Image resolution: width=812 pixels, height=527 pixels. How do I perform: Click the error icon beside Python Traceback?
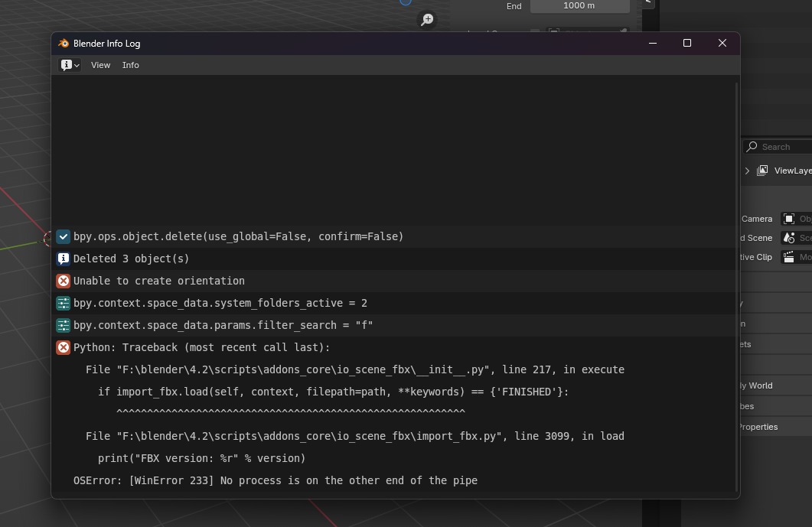(x=64, y=347)
